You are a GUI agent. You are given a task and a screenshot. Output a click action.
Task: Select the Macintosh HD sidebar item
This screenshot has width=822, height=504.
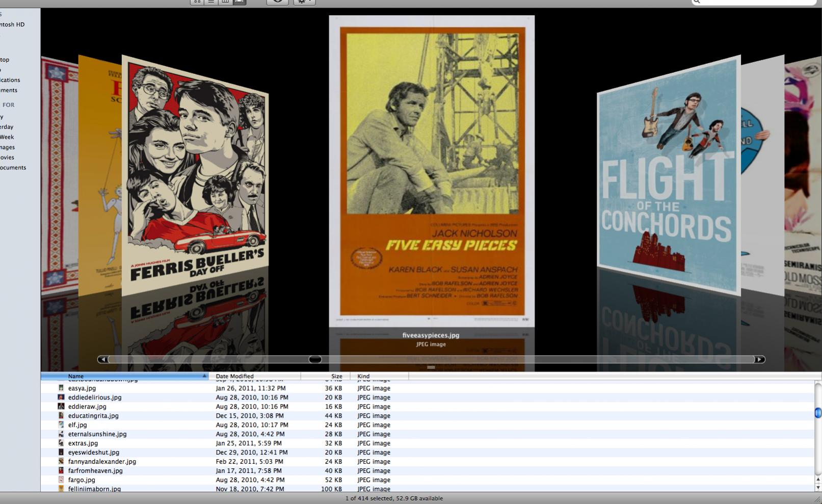12,24
